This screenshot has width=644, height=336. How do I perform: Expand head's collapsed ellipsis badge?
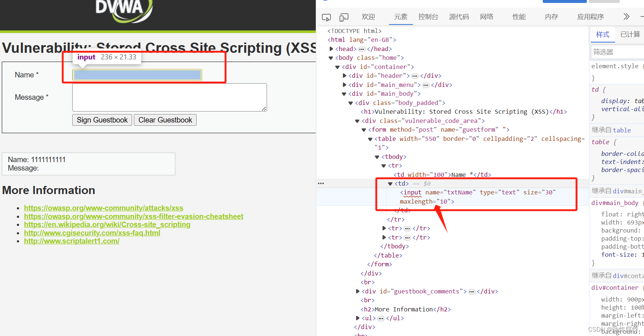point(362,49)
